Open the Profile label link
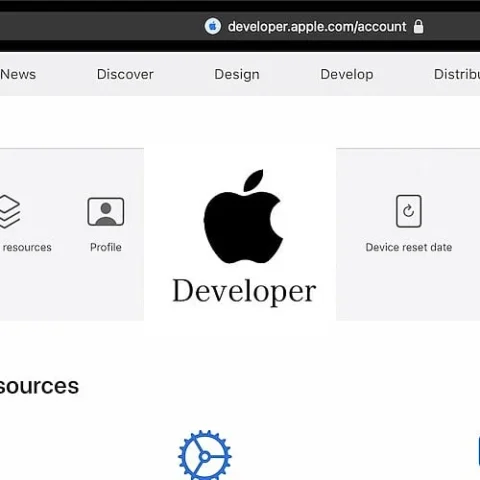 pos(106,247)
